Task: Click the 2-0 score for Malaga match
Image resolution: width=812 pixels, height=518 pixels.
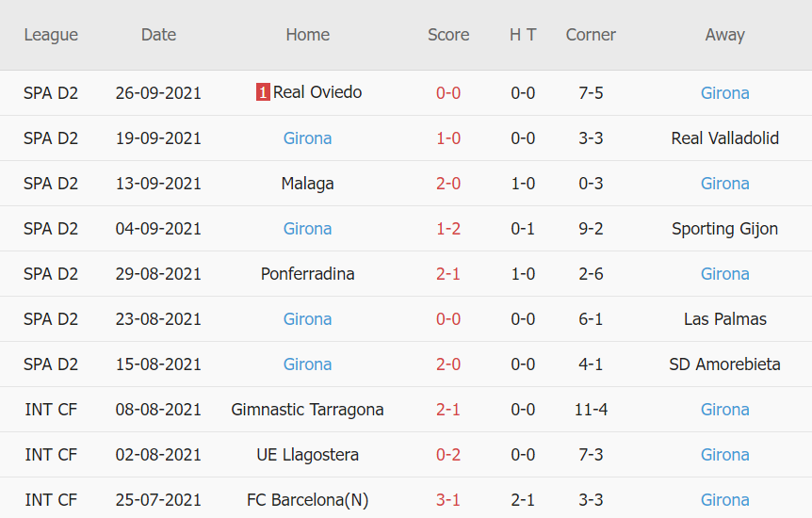Action: click(x=448, y=184)
